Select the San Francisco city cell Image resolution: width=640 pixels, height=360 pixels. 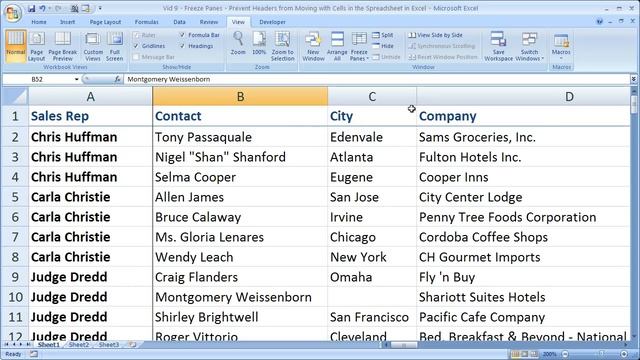point(372,317)
